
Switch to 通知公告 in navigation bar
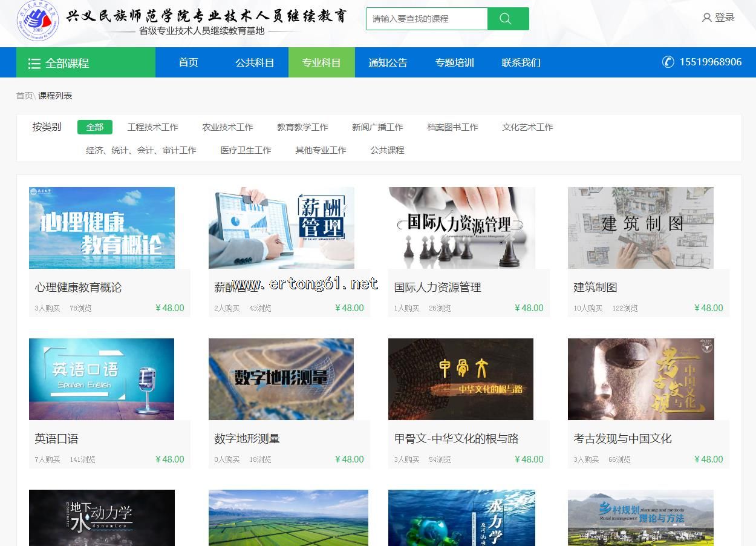(388, 62)
